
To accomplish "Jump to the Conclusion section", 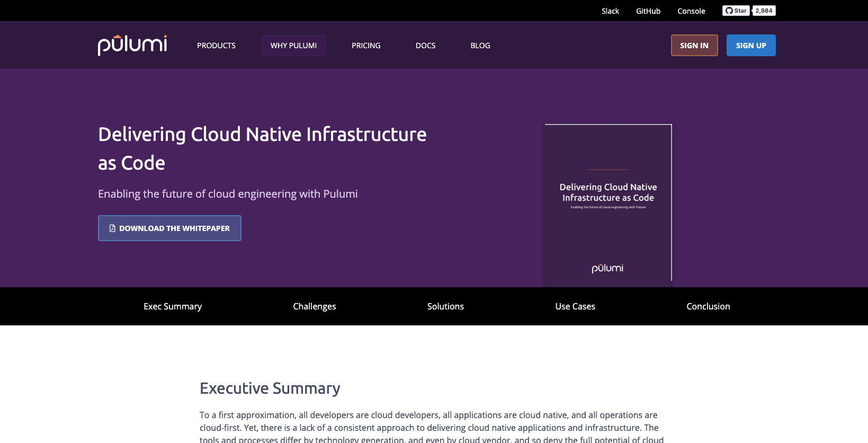I will coord(708,306).
